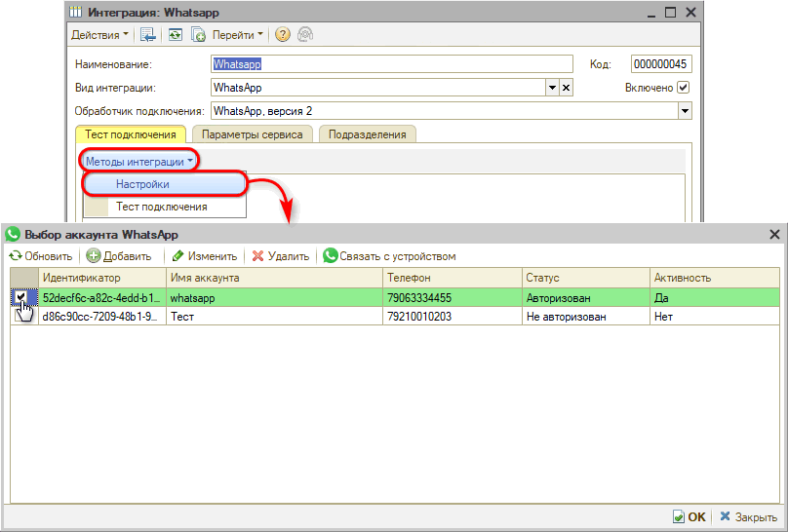The height and width of the screenshot is (532, 788).
Task: Switch to the Параметры сервиса tab
Action: click(x=253, y=134)
